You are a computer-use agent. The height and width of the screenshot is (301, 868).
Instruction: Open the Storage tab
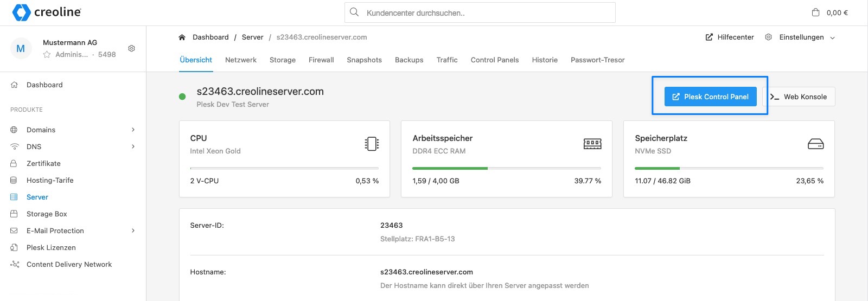(x=283, y=60)
